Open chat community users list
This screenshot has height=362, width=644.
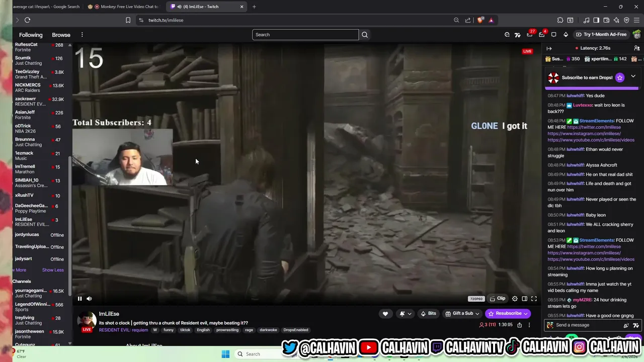pos(637,48)
